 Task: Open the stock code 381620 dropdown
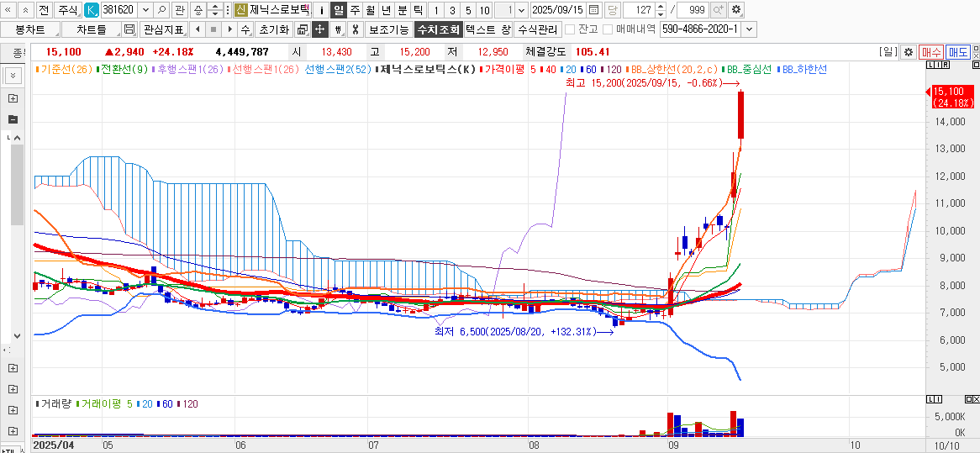145,10
